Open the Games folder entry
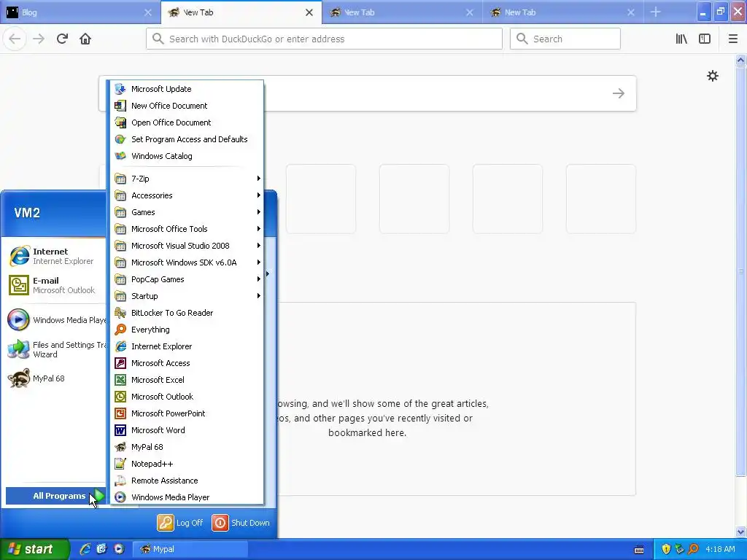This screenshot has height=560, width=747. point(187,212)
